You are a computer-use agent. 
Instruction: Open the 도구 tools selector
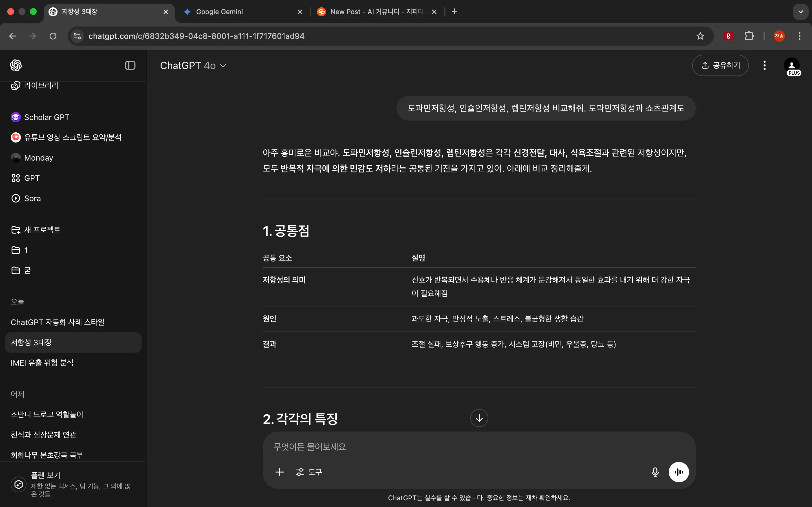308,472
